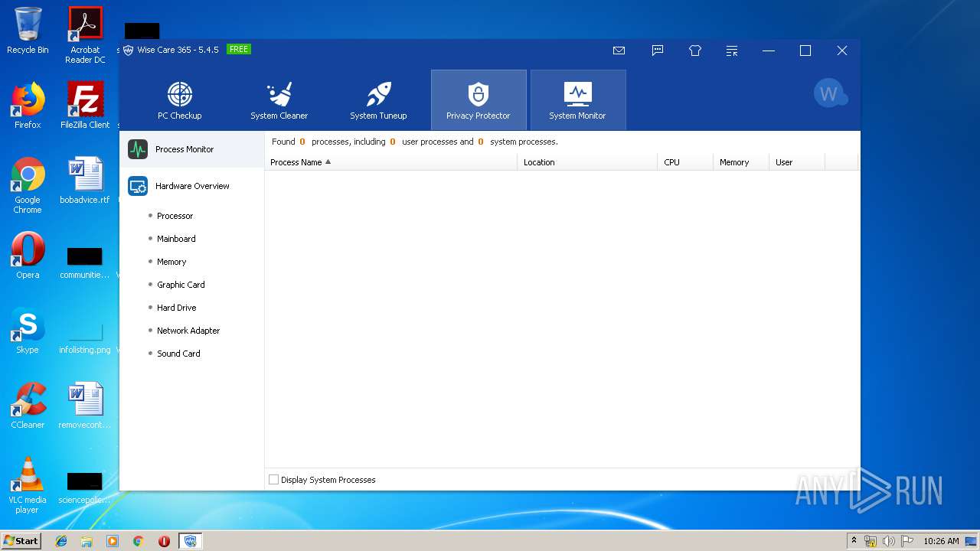Screen dimensions: 980x551
Task: Open Skype desktop icon
Action: [28, 331]
